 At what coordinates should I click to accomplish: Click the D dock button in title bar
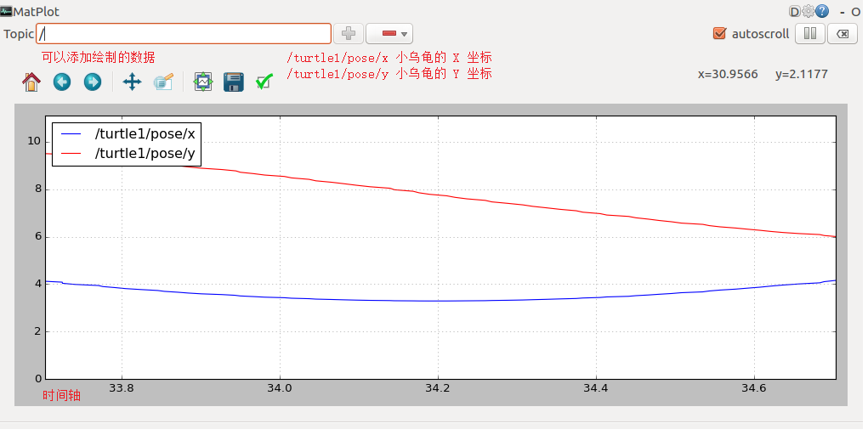794,11
